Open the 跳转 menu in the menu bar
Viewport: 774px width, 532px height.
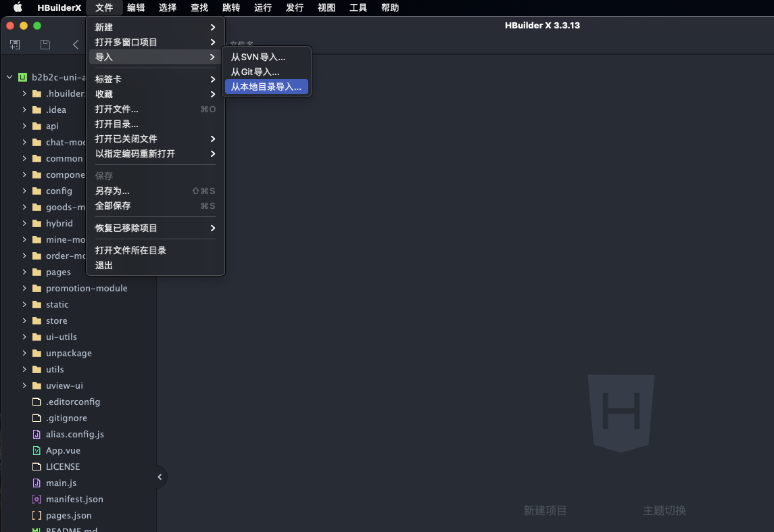[231, 7]
